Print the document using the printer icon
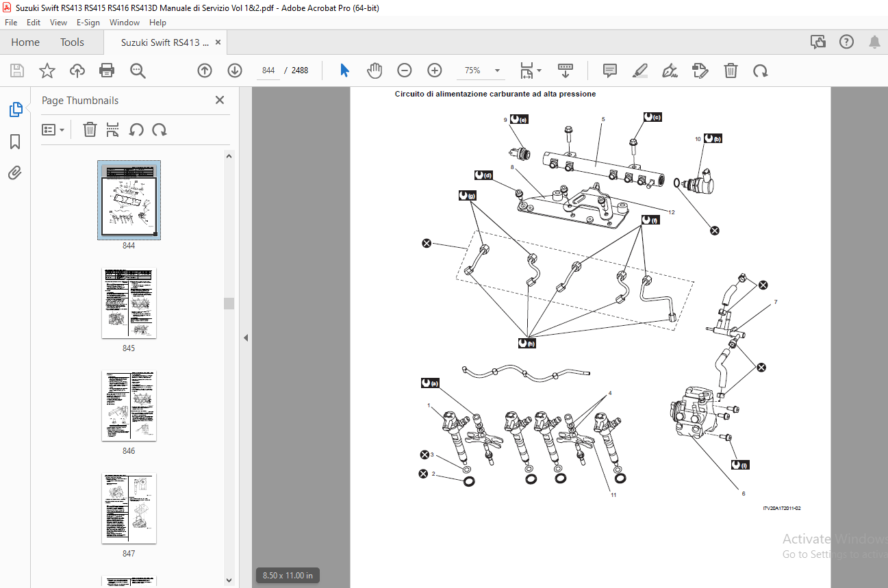Viewport: 888px width, 588px height. click(x=107, y=71)
